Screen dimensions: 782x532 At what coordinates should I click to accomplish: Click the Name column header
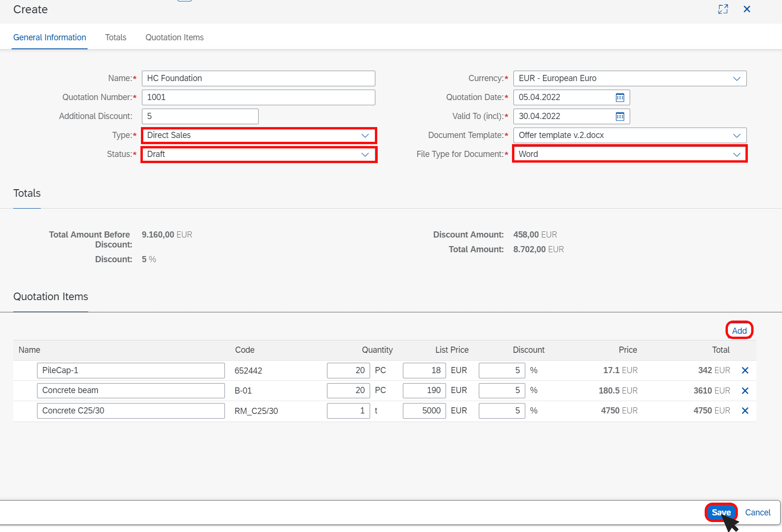[29, 350]
